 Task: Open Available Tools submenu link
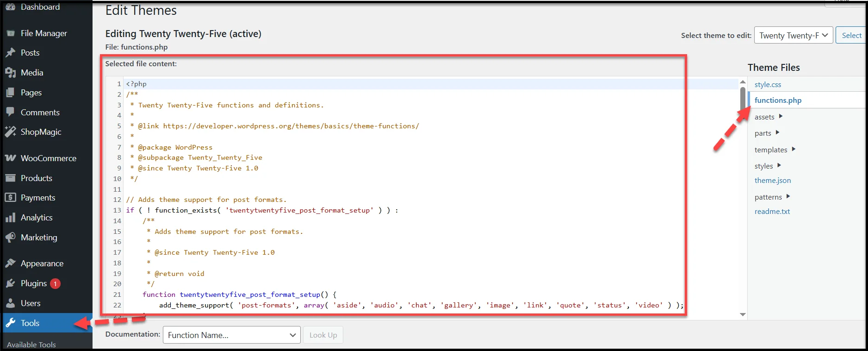[31, 345]
